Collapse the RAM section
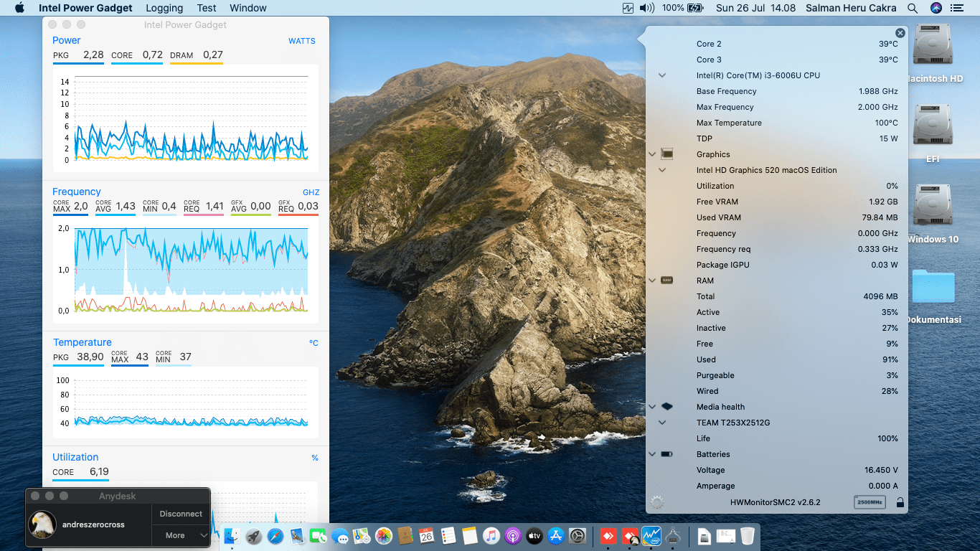Screen dimensions: 980x551 pos(652,281)
